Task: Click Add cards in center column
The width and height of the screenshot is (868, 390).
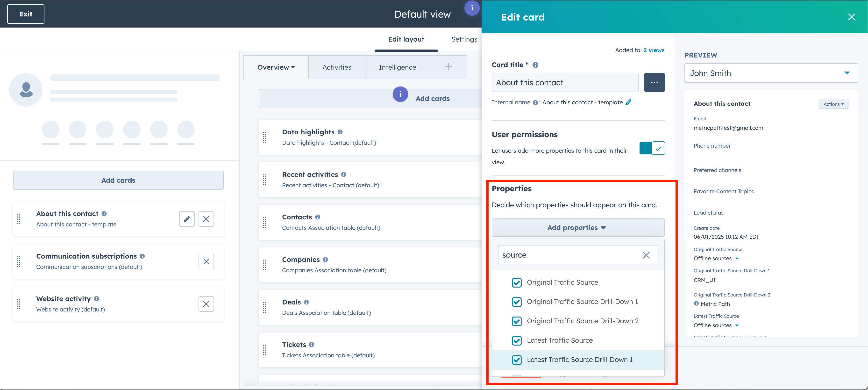Action: (x=432, y=99)
